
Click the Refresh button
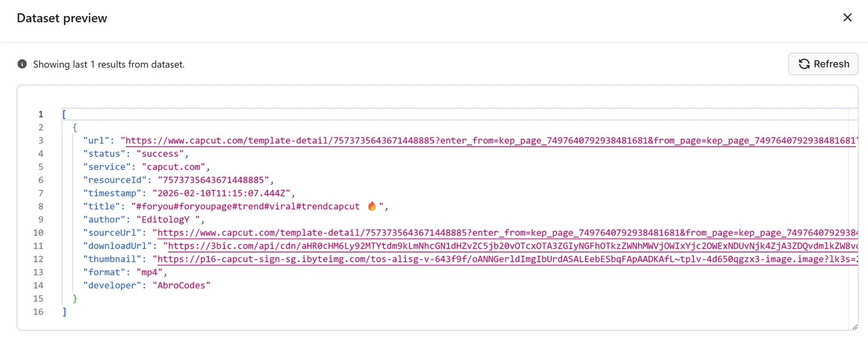(823, 64)
